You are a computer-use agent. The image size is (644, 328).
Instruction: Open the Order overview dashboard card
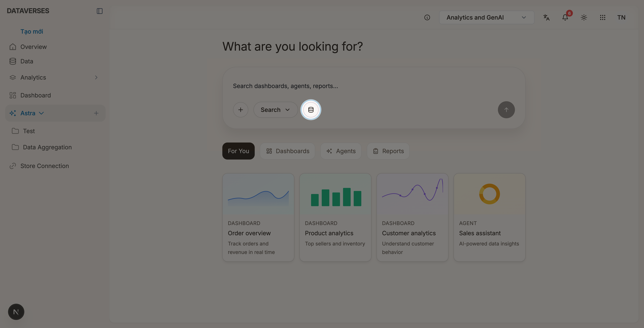click(258, 217)
